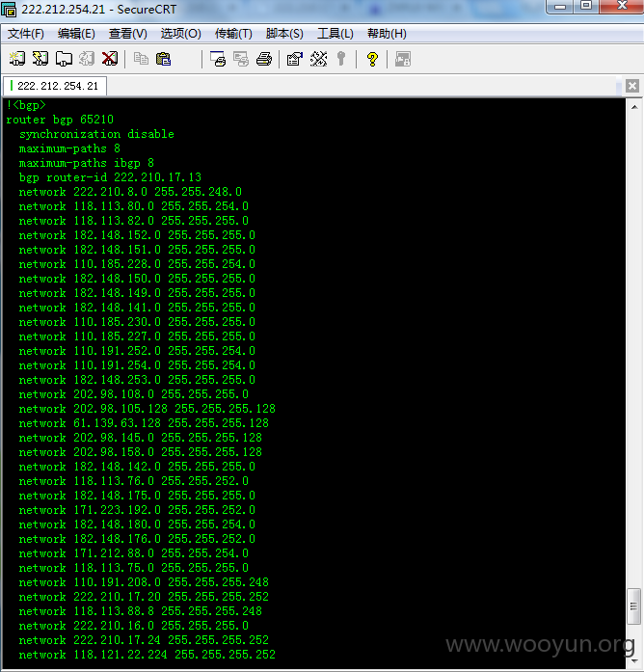This screenshot has width=644, height=672.
Task: Click the Reconnect toolbar icon
Action: (87, 59)
